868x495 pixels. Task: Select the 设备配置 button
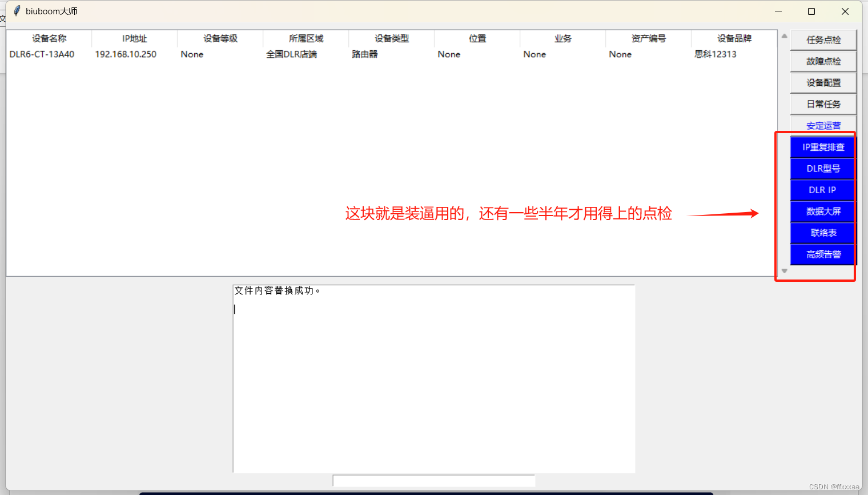point(823,83)
